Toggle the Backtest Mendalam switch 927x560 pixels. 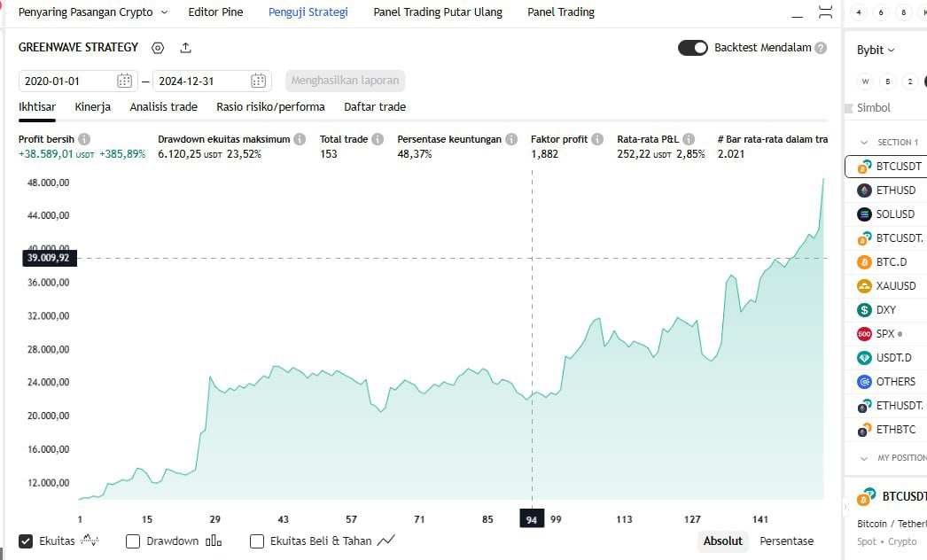693,48
